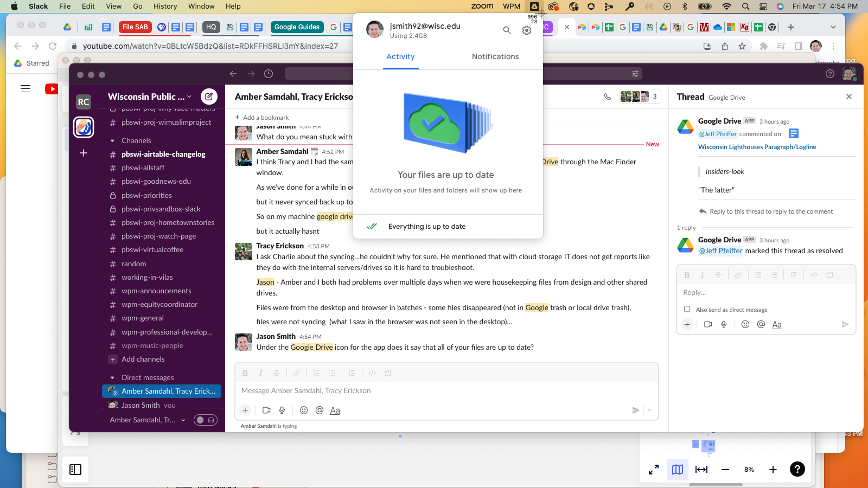Open emoji picker in main composer
The height and width of the screenshot is (488, 868).
tap(304, 410)
